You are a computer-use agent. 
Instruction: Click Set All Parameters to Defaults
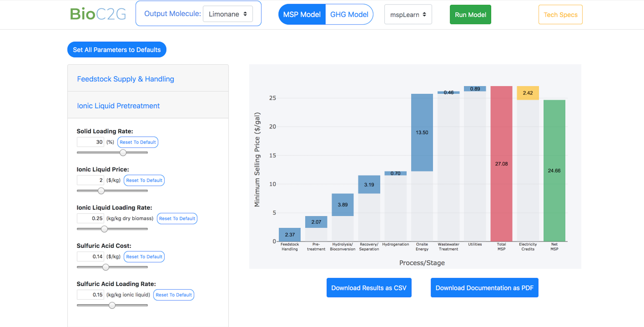point(117,50)
